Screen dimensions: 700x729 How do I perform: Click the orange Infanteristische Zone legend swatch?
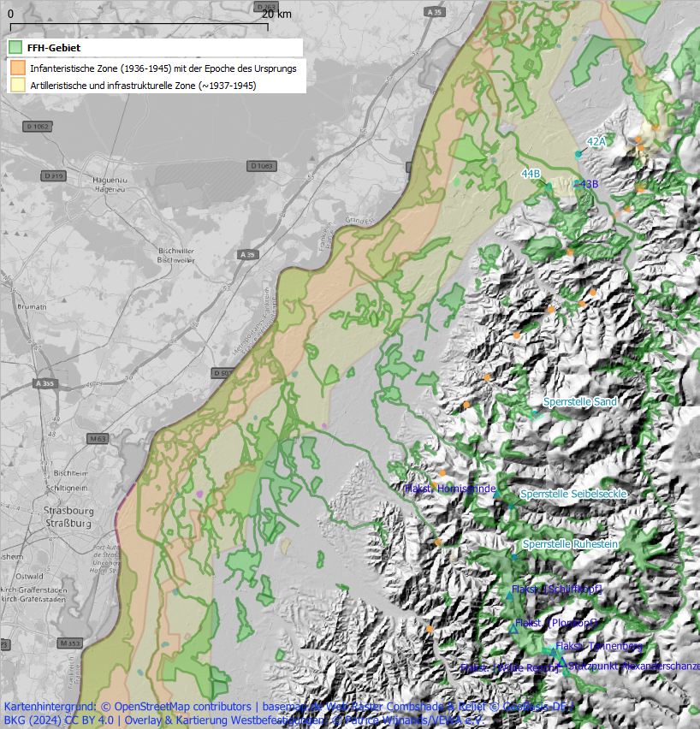pos(16,67)
